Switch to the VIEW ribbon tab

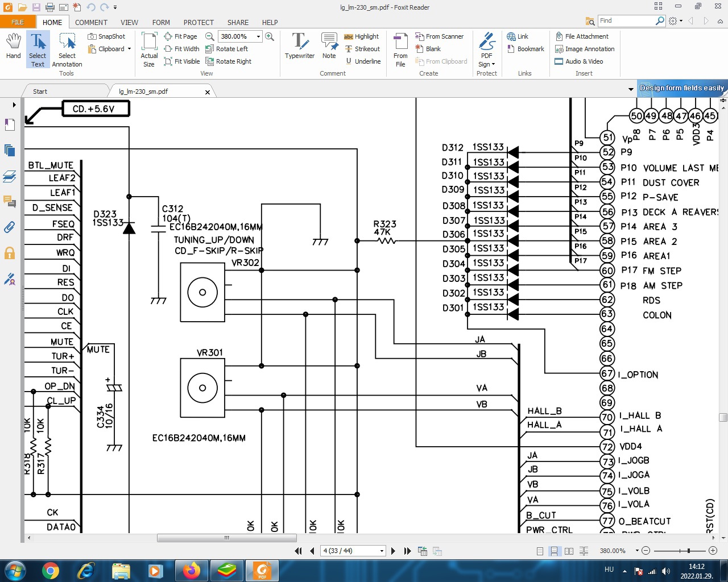pyautogui.click(x=129, y=22)
